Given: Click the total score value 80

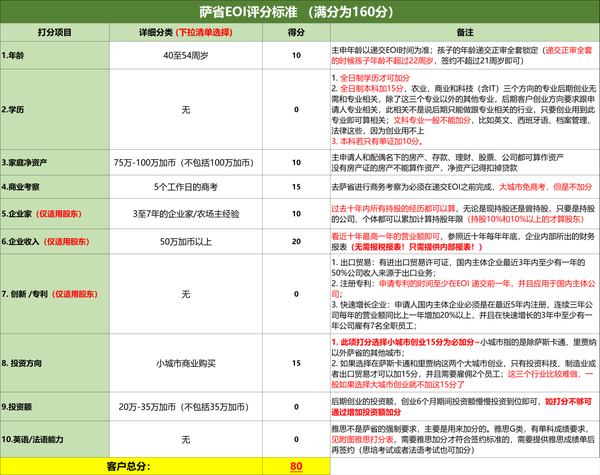Looking at the screenshot, I should pos(296,466).
